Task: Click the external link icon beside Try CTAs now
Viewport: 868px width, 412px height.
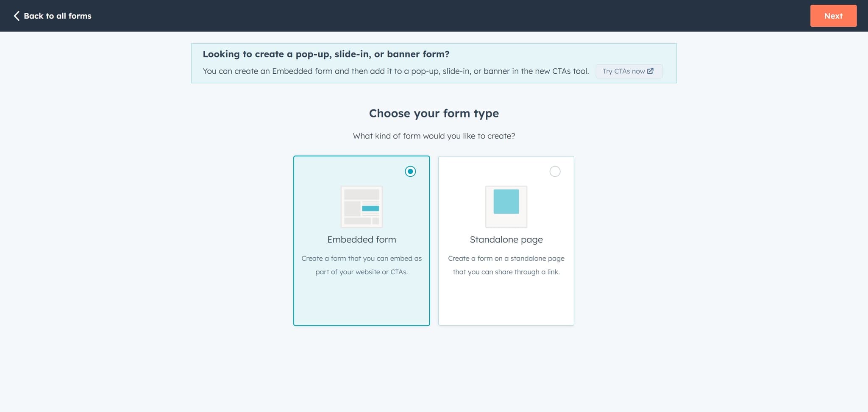Action: [651, 71]
